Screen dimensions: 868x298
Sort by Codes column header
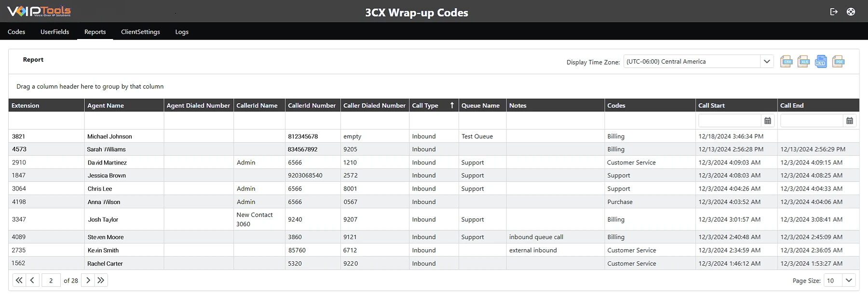coord(651,105)
